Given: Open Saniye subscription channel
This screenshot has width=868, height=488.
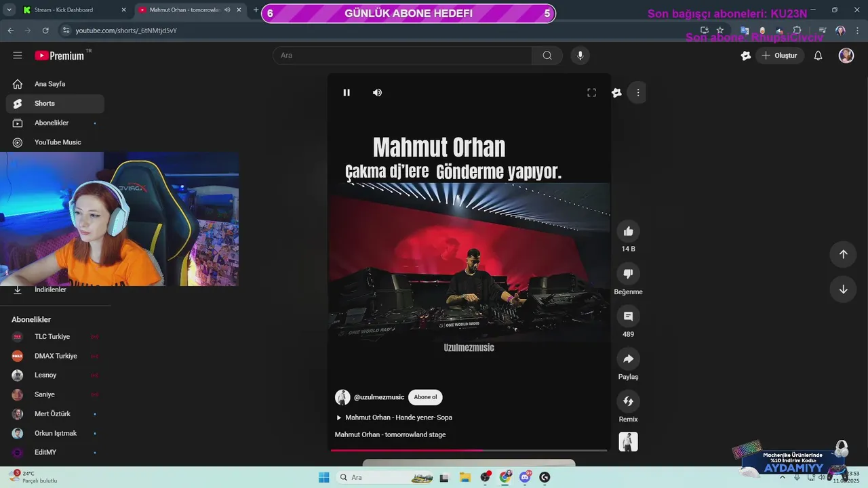Looking at the screenshot, I should [x=55, y=394].
